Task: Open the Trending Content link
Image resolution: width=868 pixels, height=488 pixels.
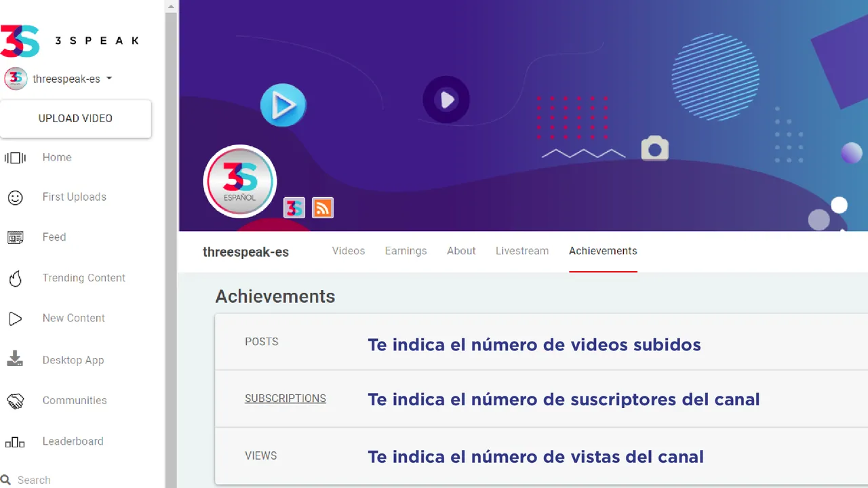Action: coord(84,278)
